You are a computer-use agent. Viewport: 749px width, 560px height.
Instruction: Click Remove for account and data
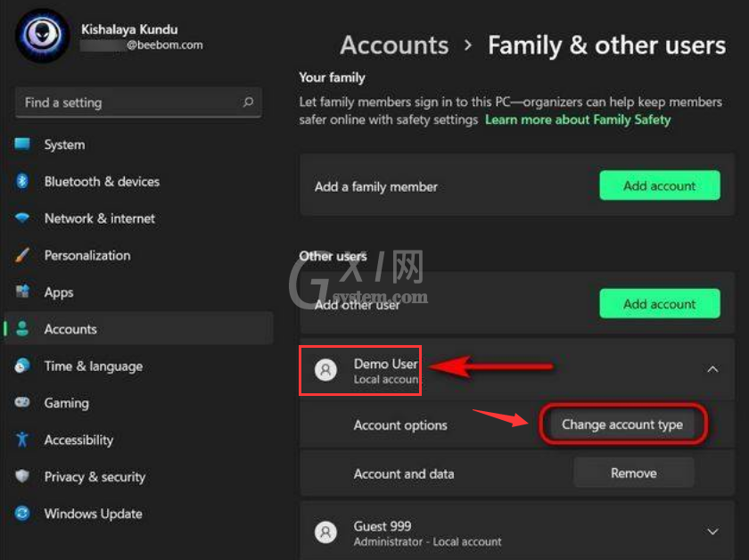coord(634,473)
